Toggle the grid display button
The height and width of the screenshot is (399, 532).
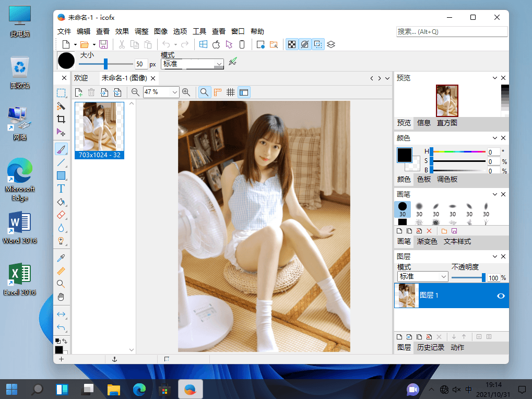pos(230,92)
